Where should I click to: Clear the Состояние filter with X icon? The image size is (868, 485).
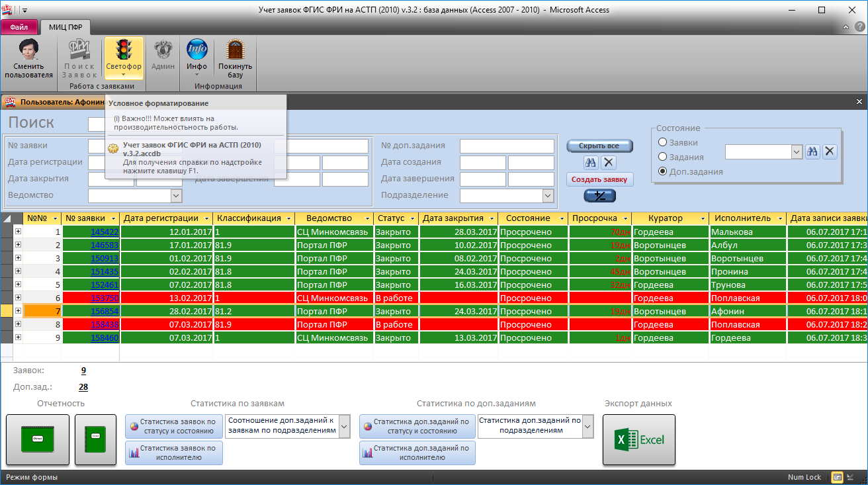click(x=830, y=152)
